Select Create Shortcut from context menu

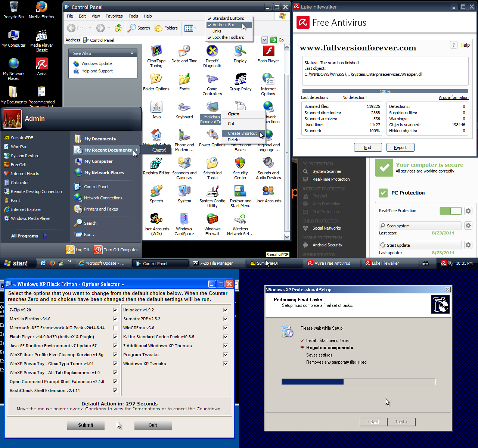(x=242, y=133)
